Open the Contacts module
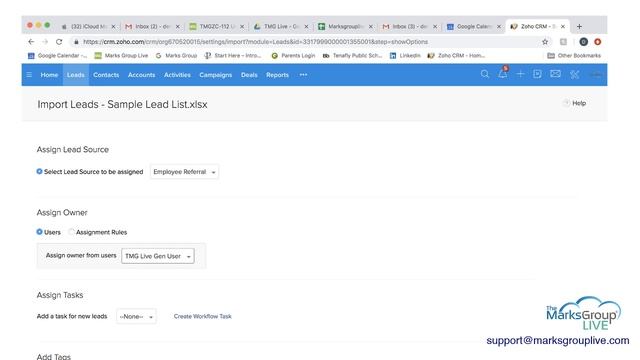Viewport: 640px width, 360px height. (106, 75)
